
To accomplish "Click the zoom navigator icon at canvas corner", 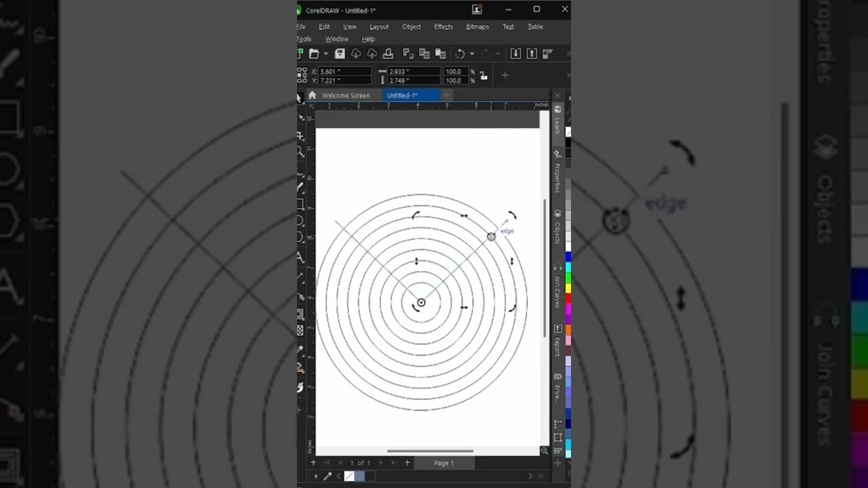I will click(x=544, y=451).
